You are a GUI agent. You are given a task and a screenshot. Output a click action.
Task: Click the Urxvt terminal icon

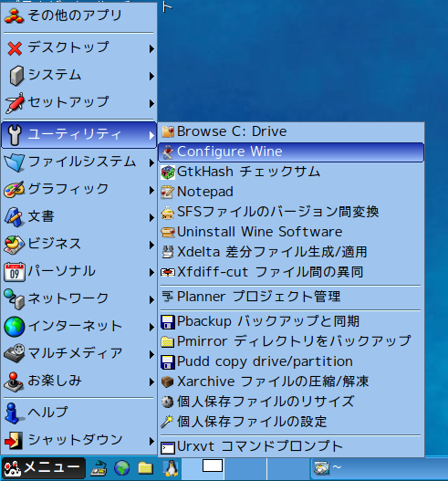tap(168, 447)
